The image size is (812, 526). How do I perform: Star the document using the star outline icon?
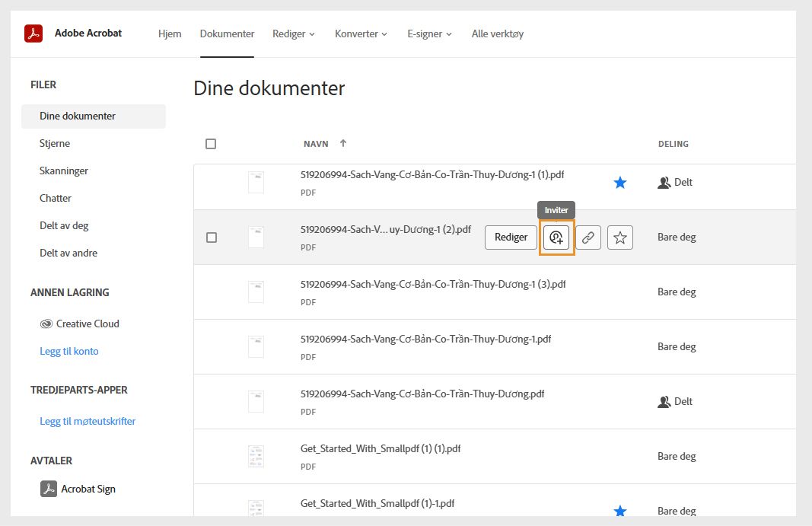coord(619,237)
